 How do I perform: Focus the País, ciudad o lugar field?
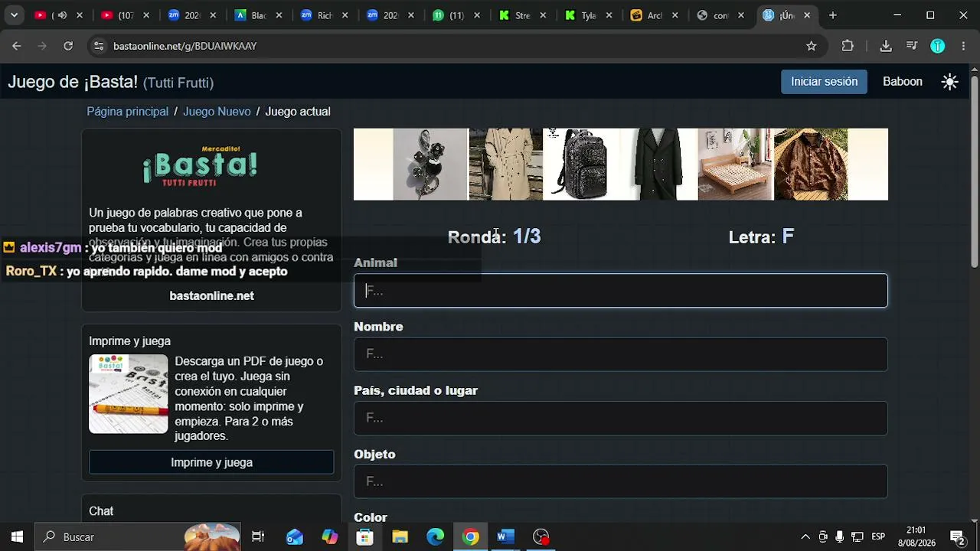621,418
